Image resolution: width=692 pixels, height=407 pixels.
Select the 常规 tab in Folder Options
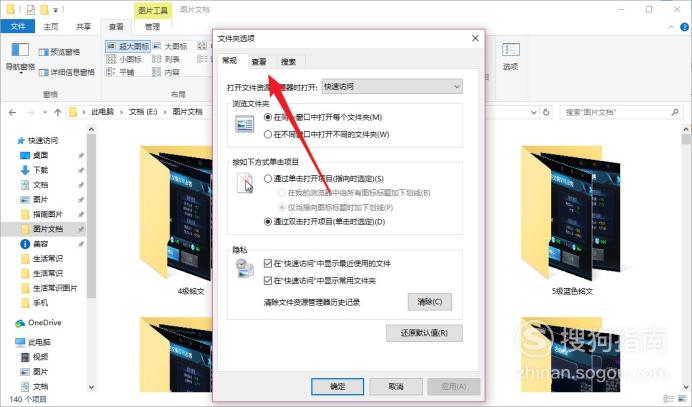tap(229, 60)
